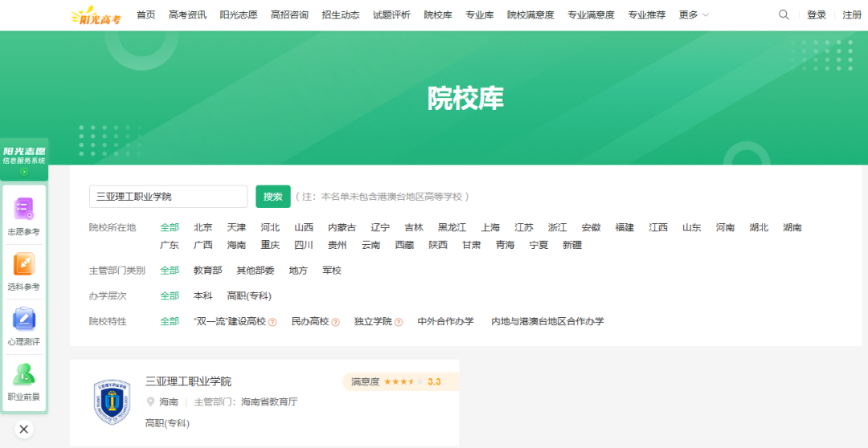Filter location by 黑龙江

(x=452, y=227)
